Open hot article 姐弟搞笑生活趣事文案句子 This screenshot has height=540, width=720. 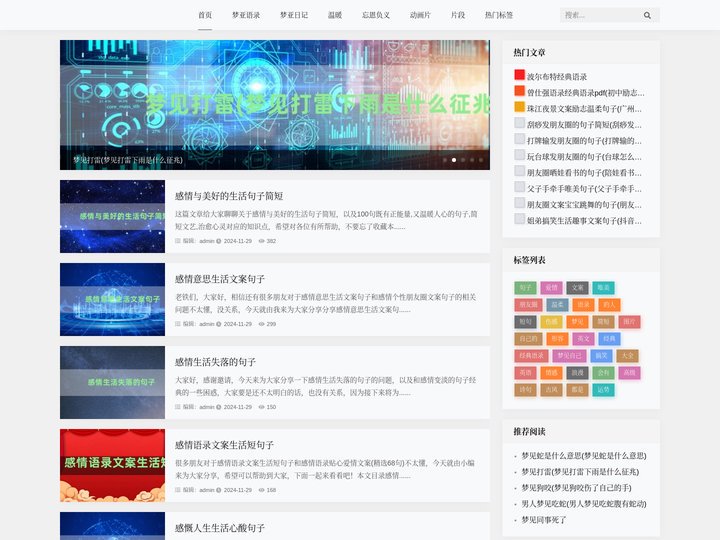(584, 221)
